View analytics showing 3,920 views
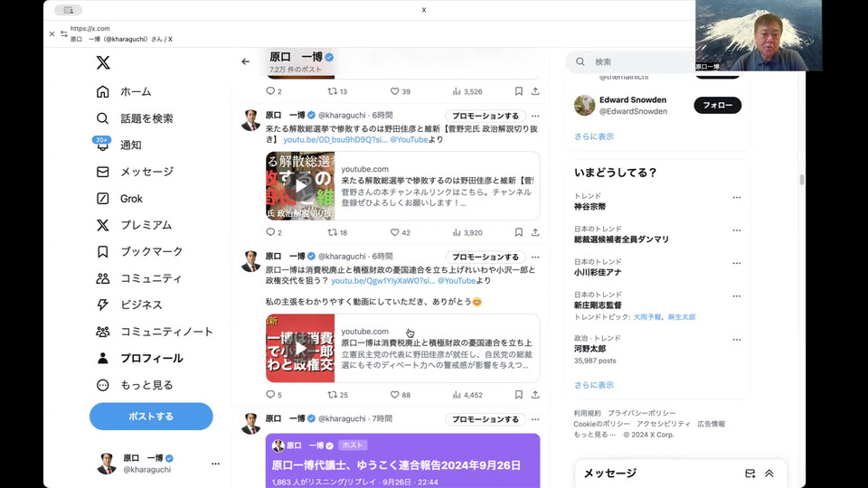 pos(467,233)
